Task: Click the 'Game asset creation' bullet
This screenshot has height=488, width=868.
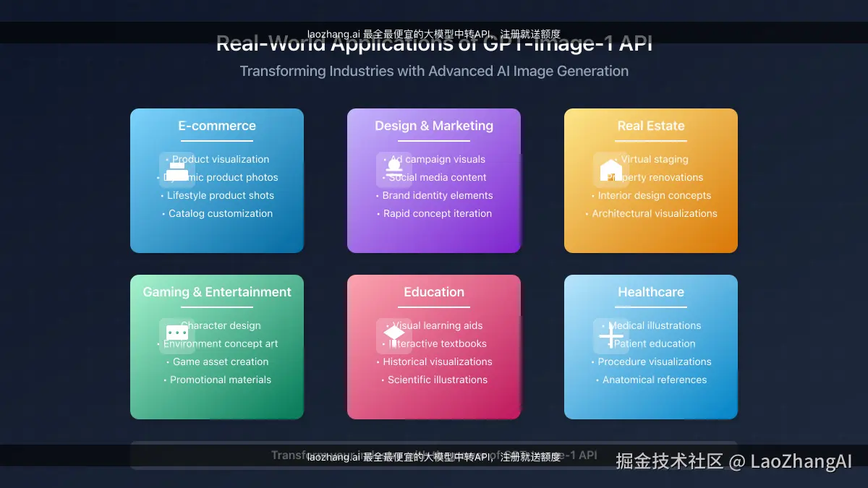Action: (x=217, y=361)
